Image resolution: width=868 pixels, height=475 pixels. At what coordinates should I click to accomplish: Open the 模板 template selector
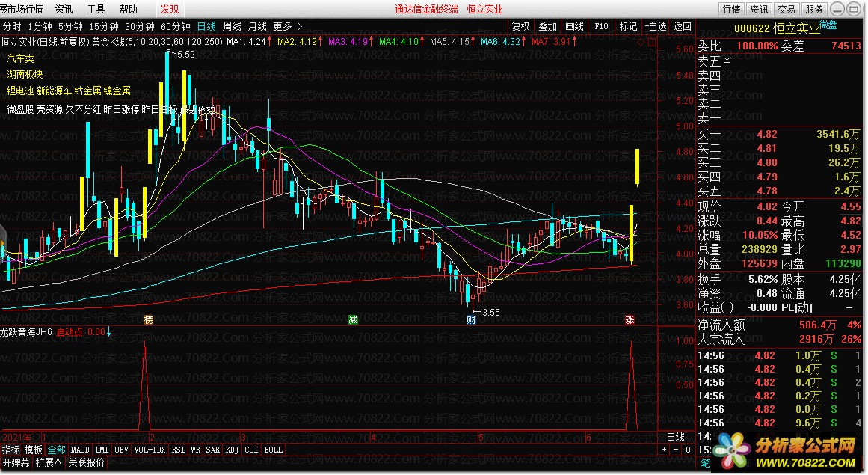(33, 450)
